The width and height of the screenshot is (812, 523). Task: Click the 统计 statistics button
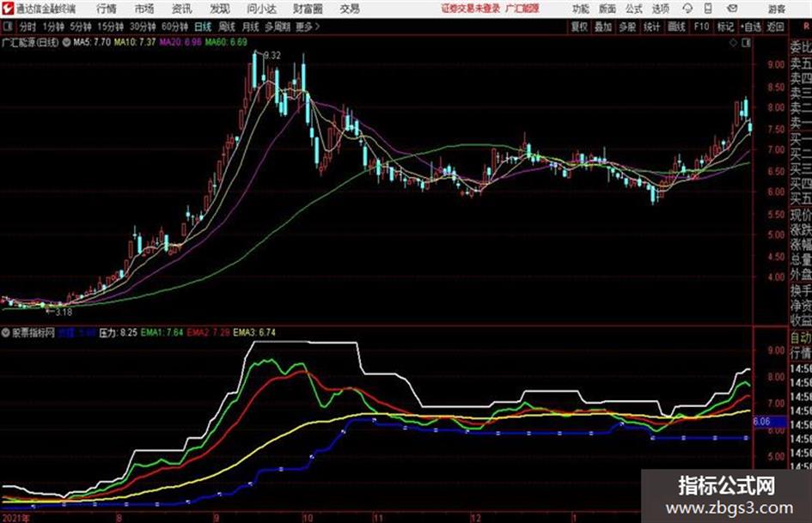[x=651, y=27]
